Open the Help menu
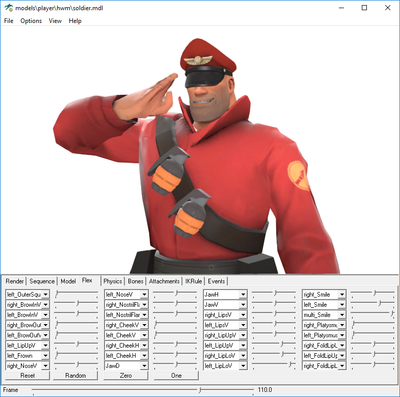Viewport: 400px width, 397px height. pos(75,21)
